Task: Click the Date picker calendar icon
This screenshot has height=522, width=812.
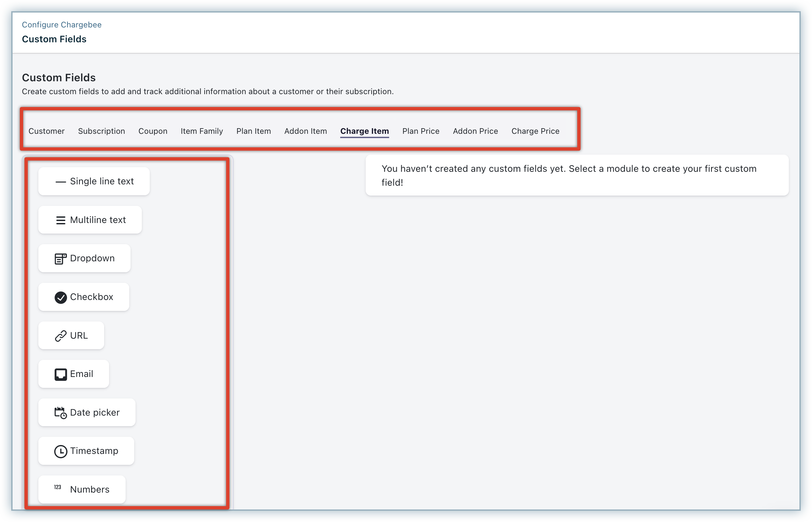Action: (x=61, y=413)
